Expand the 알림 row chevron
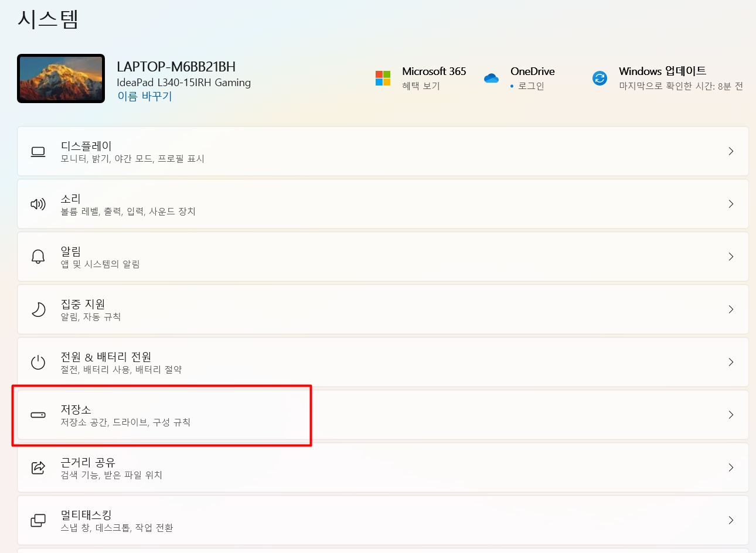 (731, 257)
